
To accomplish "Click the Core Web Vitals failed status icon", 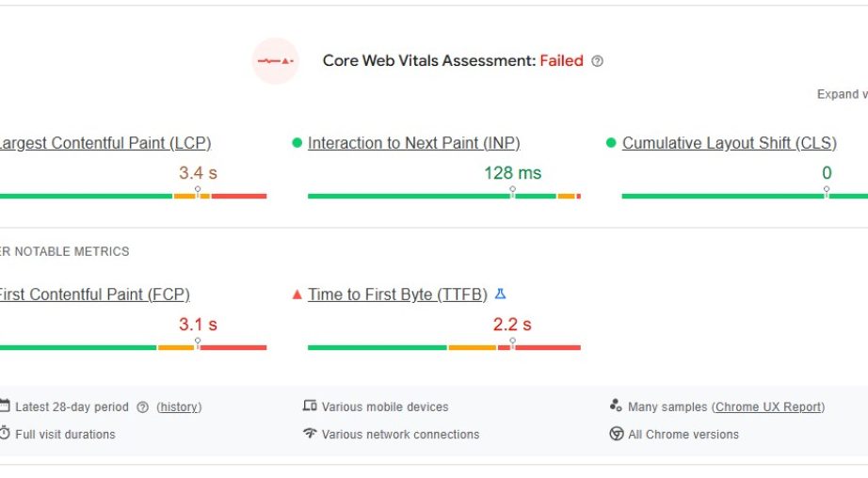I will [275, 61].
